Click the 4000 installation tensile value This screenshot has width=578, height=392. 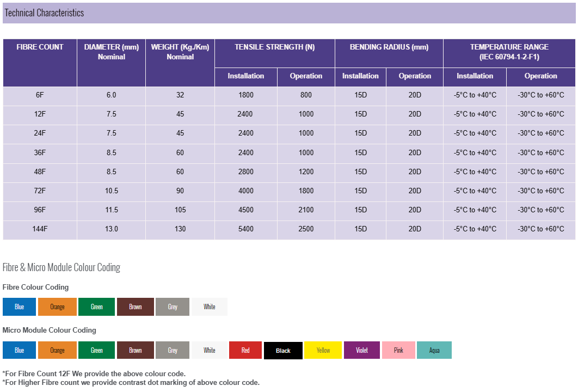click(x=246, y=191)
